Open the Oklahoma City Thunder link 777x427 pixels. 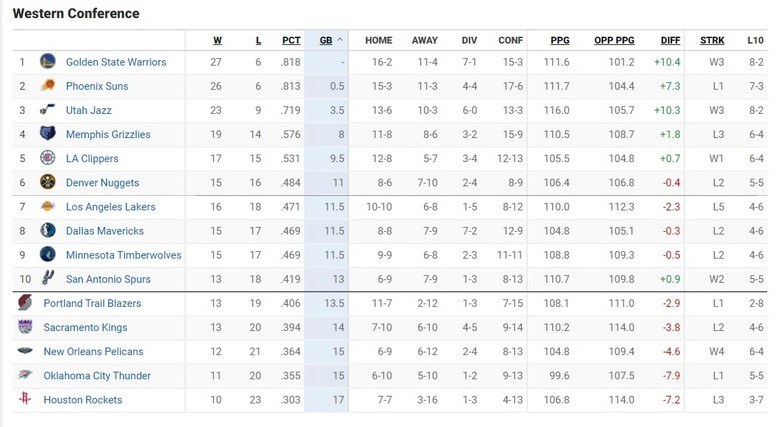pos(97,376)
